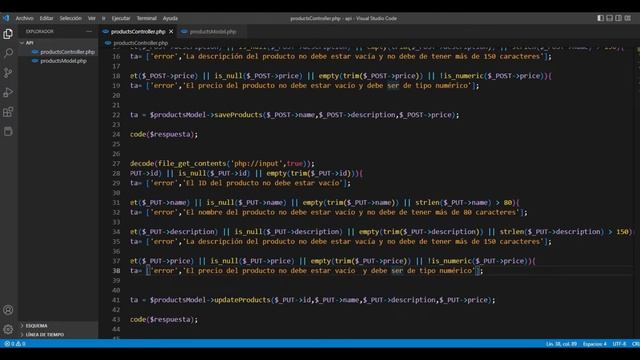The height and width of the screenshot is (360, 640).
Task: Open the Ayuda menu
Action: [x=170, y=18]
